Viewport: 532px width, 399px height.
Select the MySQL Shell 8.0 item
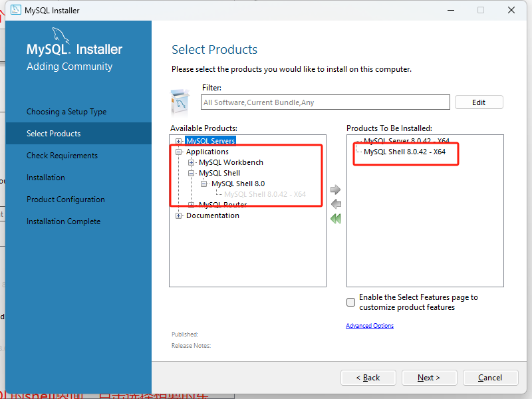[x=238, y=184]
